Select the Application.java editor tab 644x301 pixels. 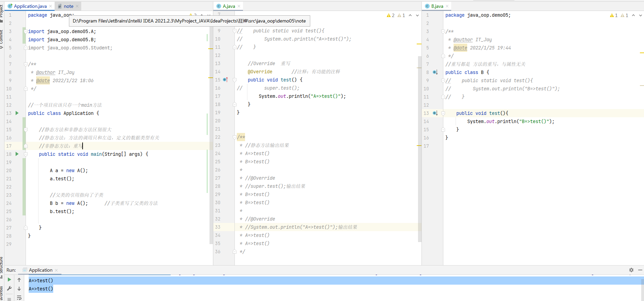30,6
